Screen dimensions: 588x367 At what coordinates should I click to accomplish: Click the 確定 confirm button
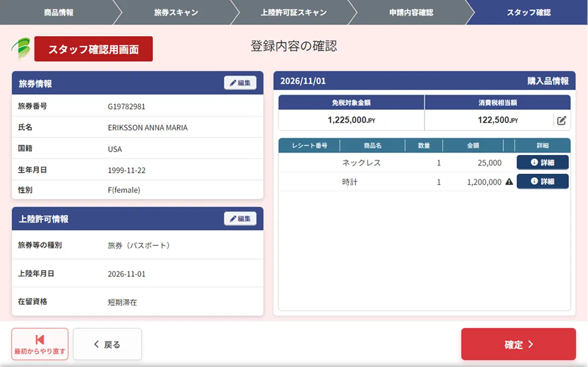(x=518, y=344)
